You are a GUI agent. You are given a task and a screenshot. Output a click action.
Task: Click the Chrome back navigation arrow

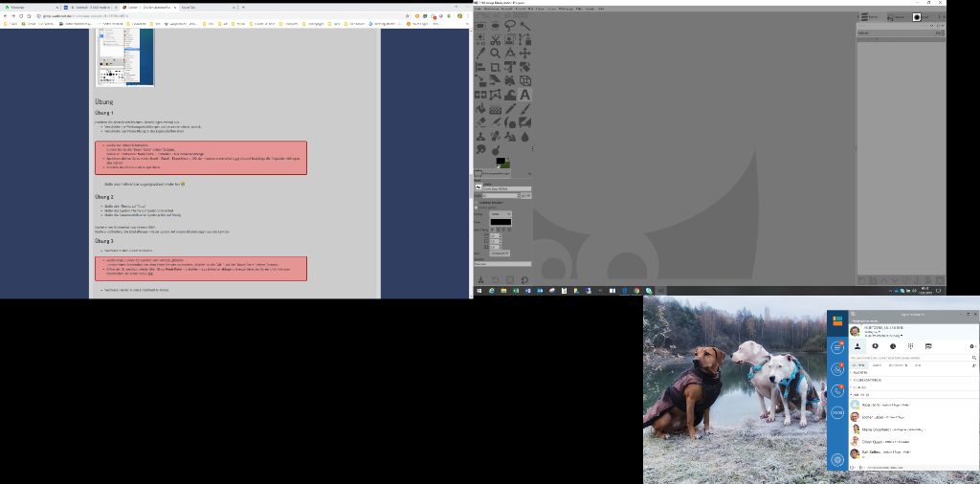5,15
